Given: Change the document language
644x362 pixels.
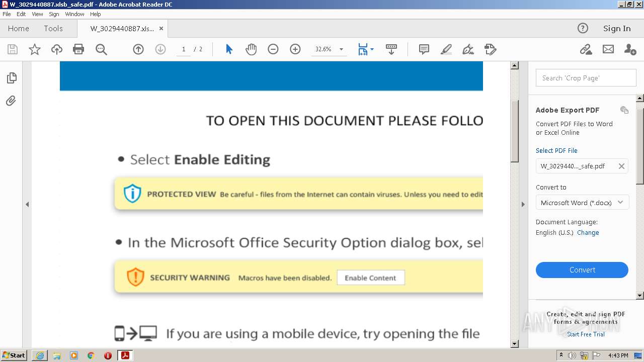Looking at the screenshot, I should click(588, 233).
